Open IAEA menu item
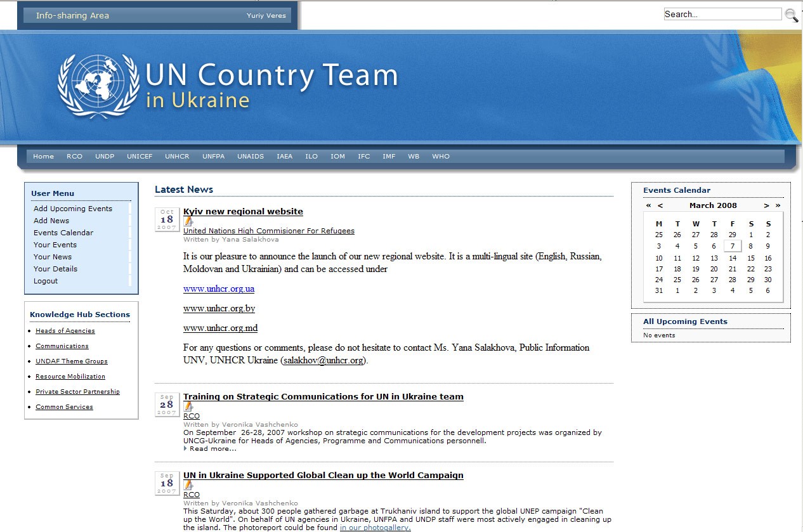803x532 pixels. [x=285, y=157]
